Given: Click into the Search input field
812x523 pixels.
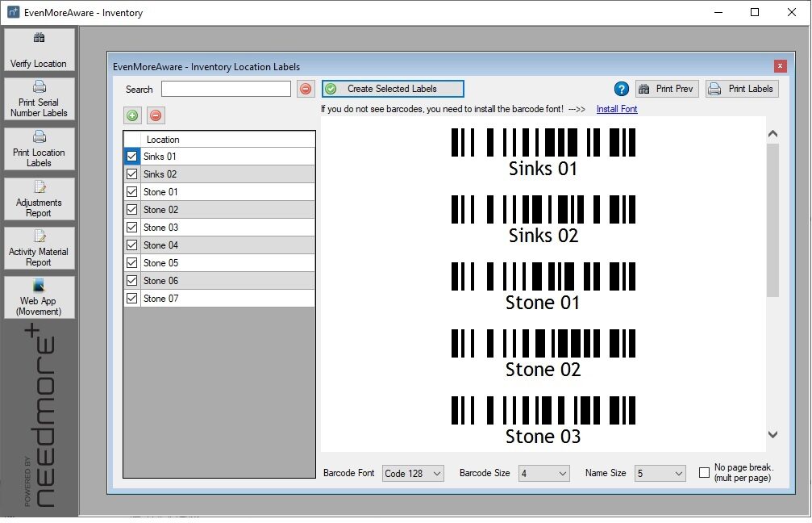Looking at the screenshot, I should point(226,89).
